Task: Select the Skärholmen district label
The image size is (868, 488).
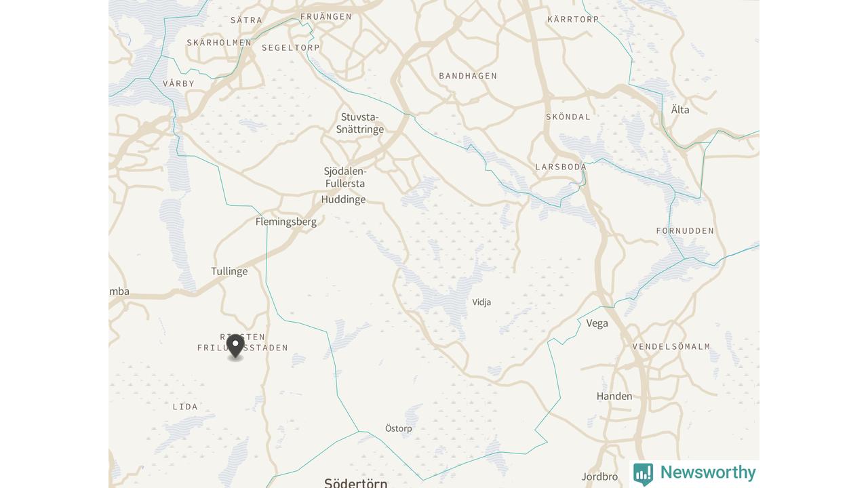Action: (x=219, y=43)
